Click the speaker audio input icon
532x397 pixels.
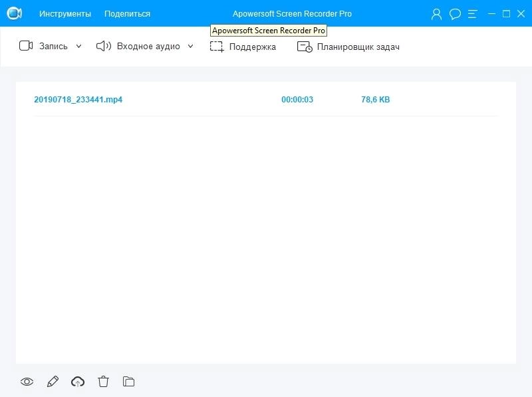click(104, 46)
